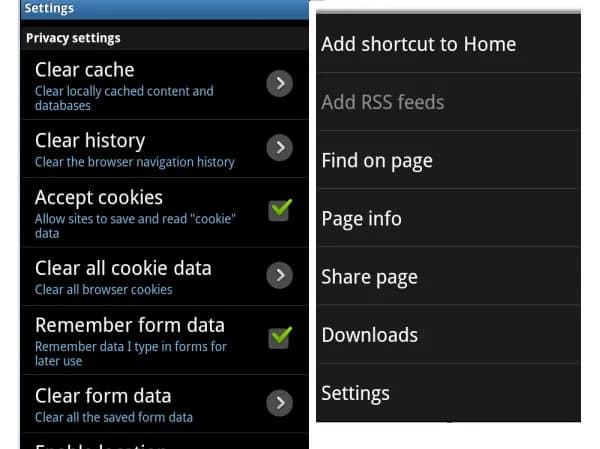Uncheck the Accept cookies checkbox
Image resolution: width=600 pixels, height=449 pixels.
tap(280, 210)
